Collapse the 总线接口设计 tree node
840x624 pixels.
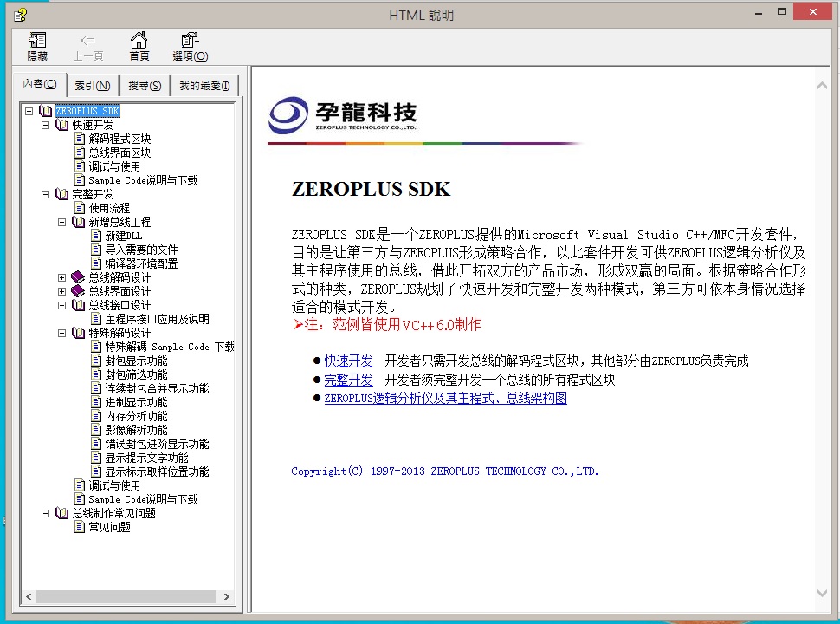pos(62,305)
